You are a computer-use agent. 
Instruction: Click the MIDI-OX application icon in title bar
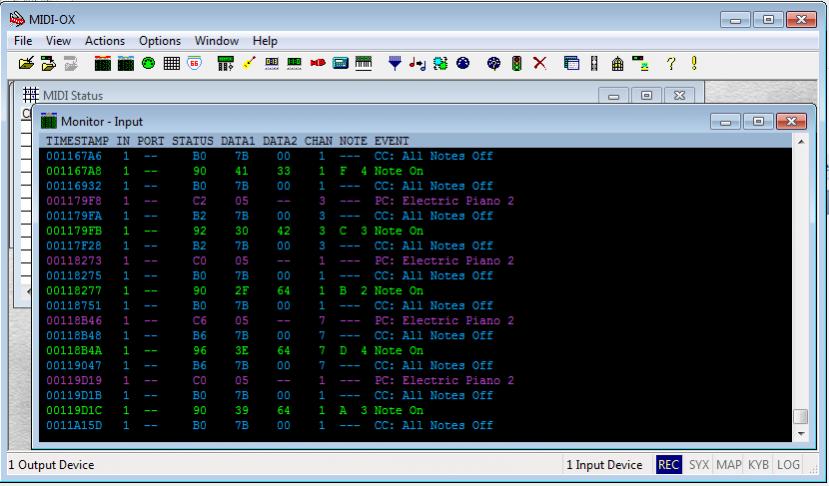(17, 20)
